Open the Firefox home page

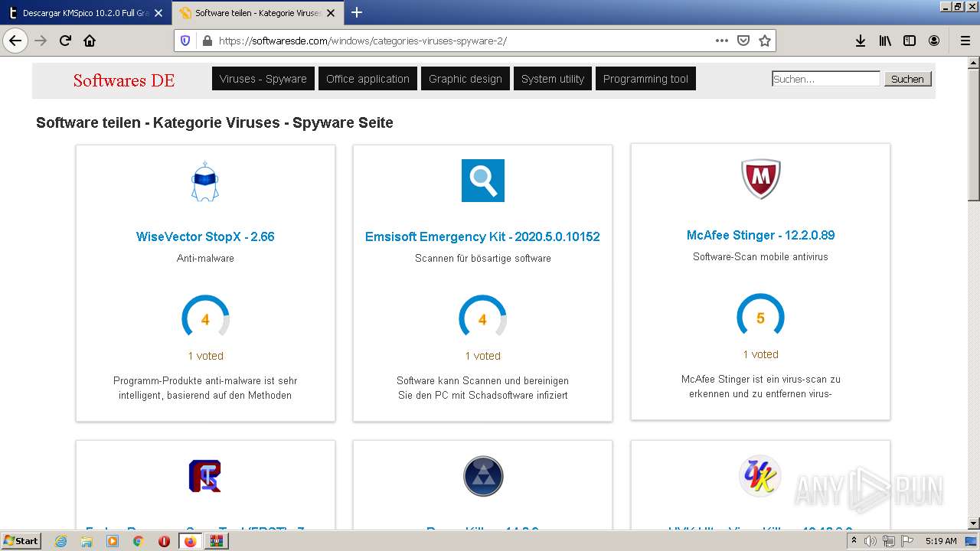(90, 41)
